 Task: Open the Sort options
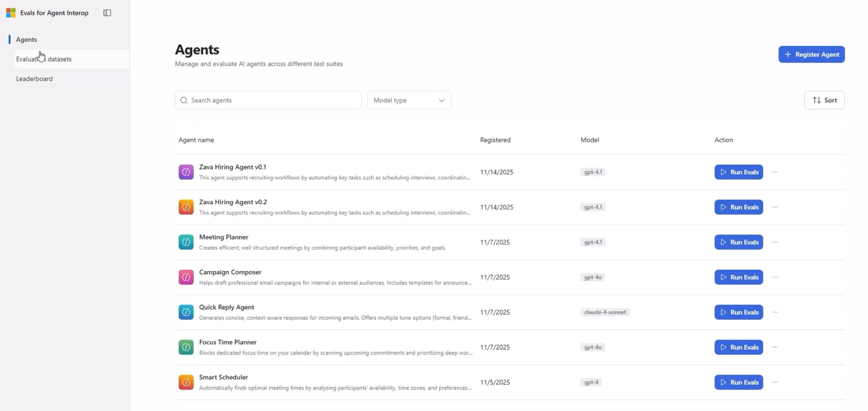[x=824, y=100]
